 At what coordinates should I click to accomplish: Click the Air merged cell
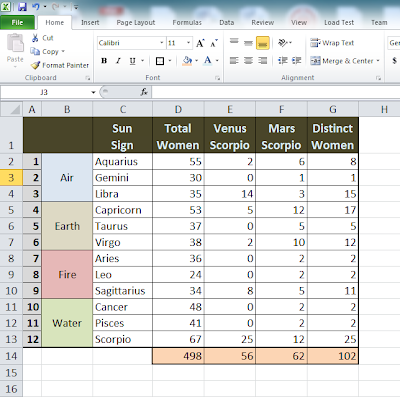(x=67, y=178)
